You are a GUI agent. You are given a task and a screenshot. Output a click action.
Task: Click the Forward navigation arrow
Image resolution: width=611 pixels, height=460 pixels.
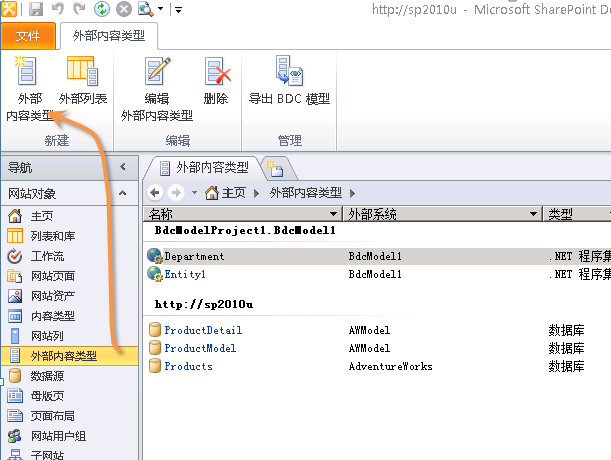click(x=176, y=193)
